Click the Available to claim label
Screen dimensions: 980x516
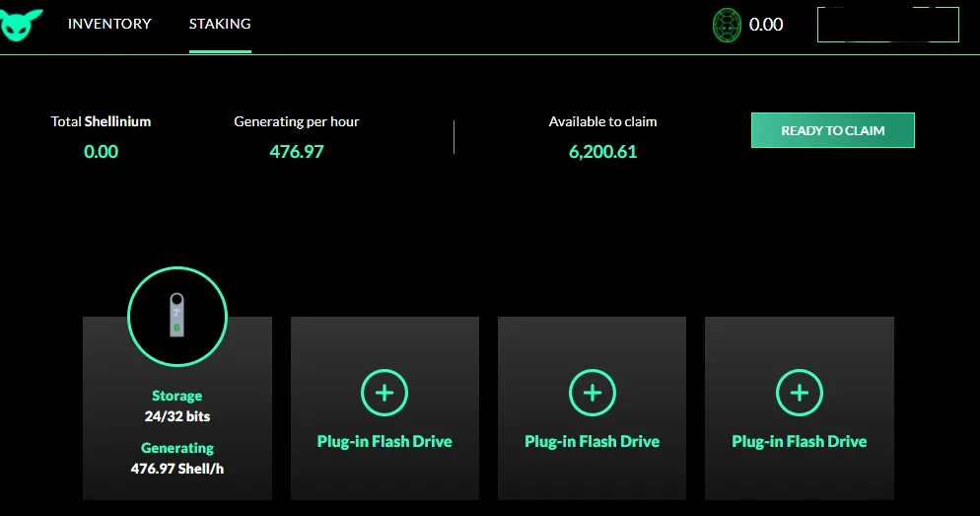[x=602, y=121]
